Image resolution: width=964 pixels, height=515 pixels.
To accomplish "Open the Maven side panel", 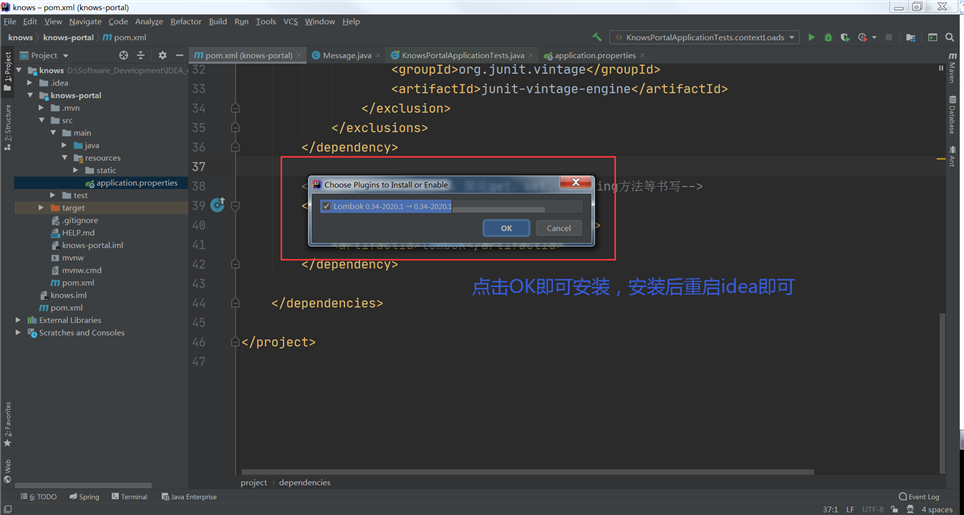I will (952, 68).
